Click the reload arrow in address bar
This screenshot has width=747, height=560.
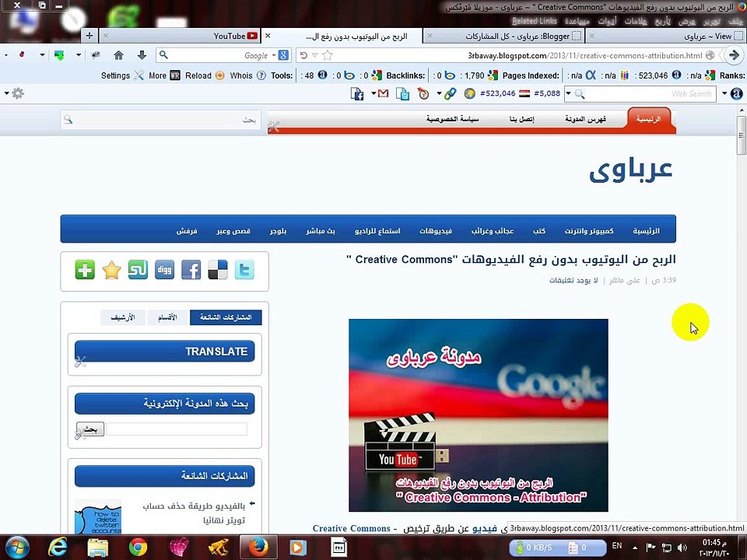click(x=303, y=55)
